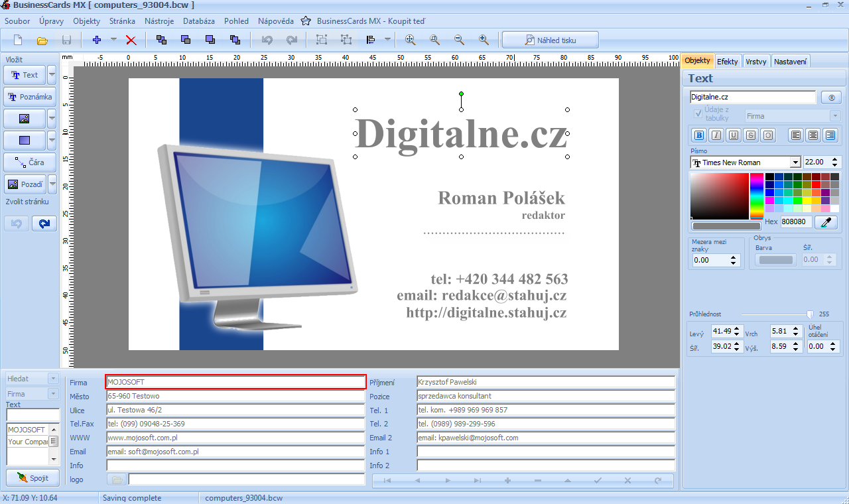Click first layer-order icon in toolbar
Image resolution: width=849 pixels, height=504 pixels.
[x=161, y=40]
